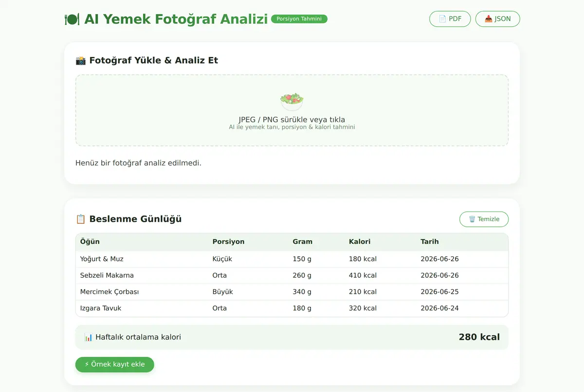Screen dimensions: 584x392
Task: Click the 410 kcal calorie value
Action: (x=363, y=275)
